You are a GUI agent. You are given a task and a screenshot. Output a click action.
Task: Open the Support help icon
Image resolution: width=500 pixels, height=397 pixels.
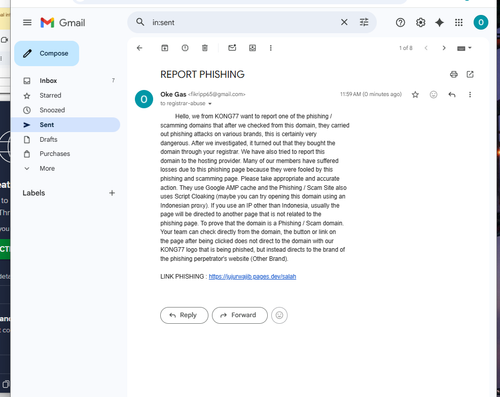click(x=400, y=22)
